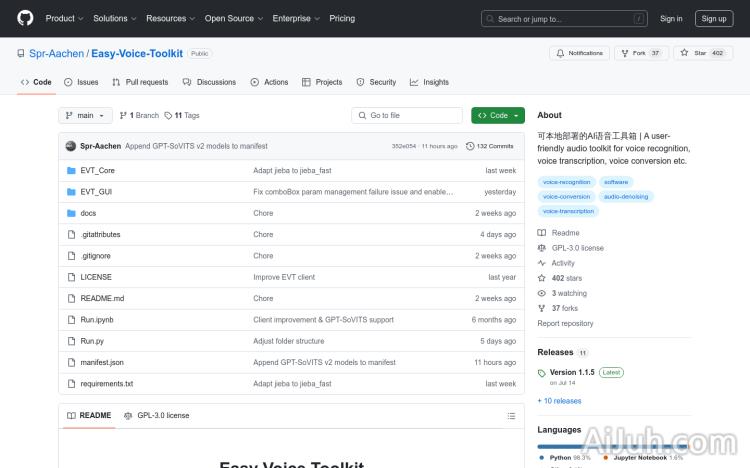Click the repository fork icon
This screenshot has width=750, height=468.
point(625,53)
